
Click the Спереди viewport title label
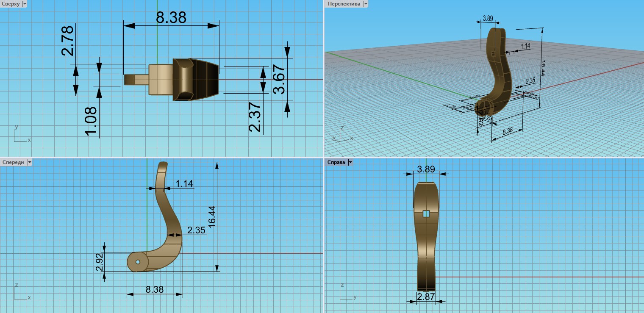tap(13, 162)
